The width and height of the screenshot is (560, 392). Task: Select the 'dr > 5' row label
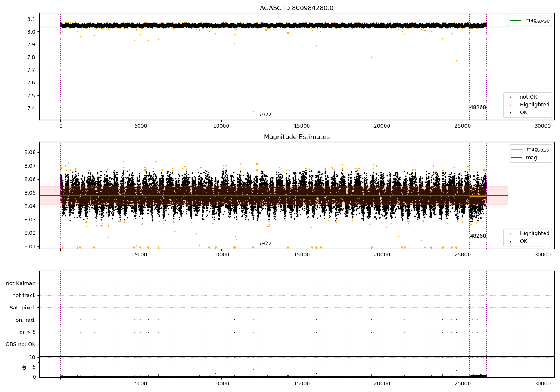tap(28, 332)
